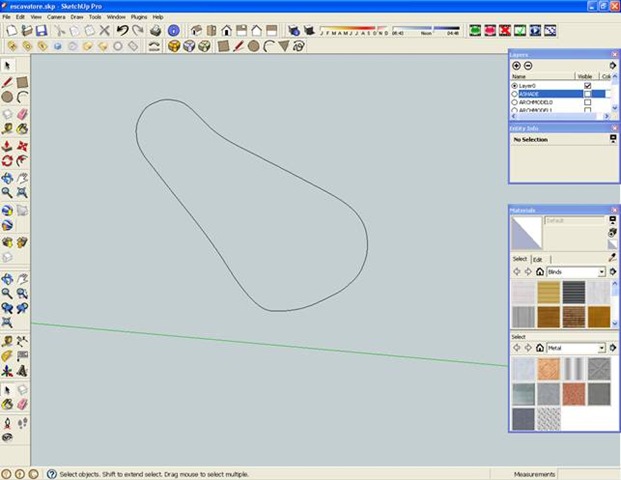621x480 pixels.
Task: Expand the Entity Info details arrow
Action: (x=613, y=140)
